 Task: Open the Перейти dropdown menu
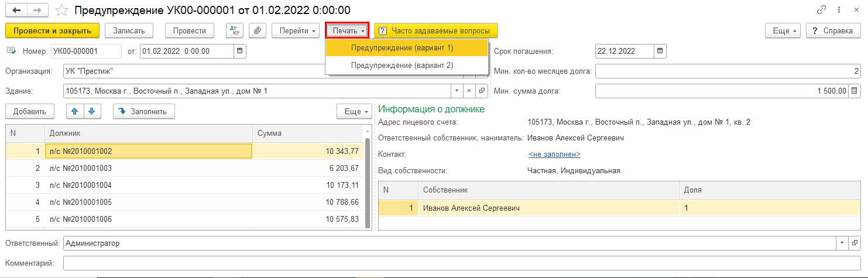pos(297,30)
